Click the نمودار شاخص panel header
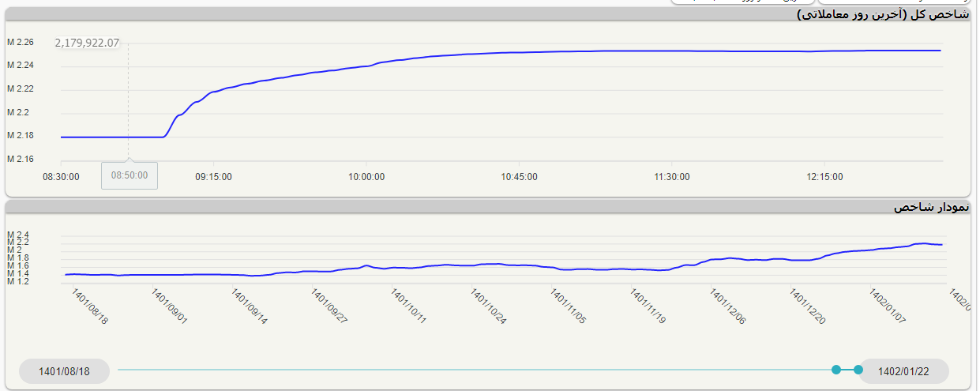Image resolution: width=980 pixels, height=391 pixels. click(931, 207)
